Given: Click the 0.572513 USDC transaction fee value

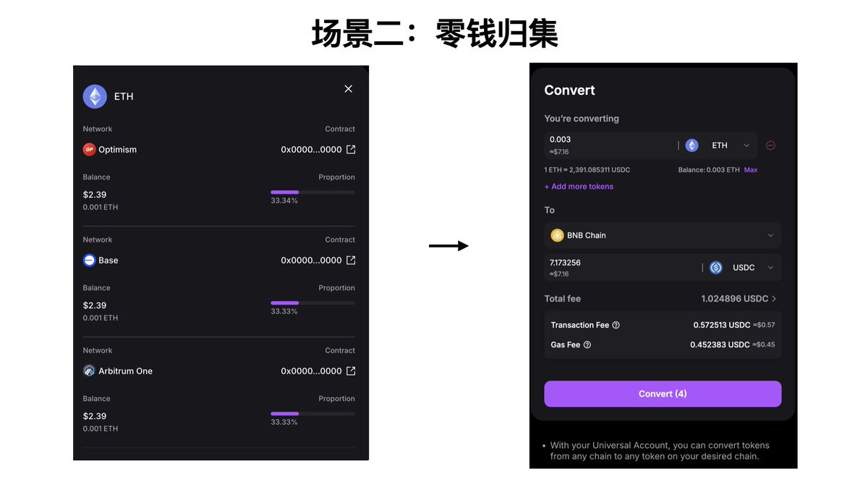Looking at the screenshot, I should click(722, 326).
